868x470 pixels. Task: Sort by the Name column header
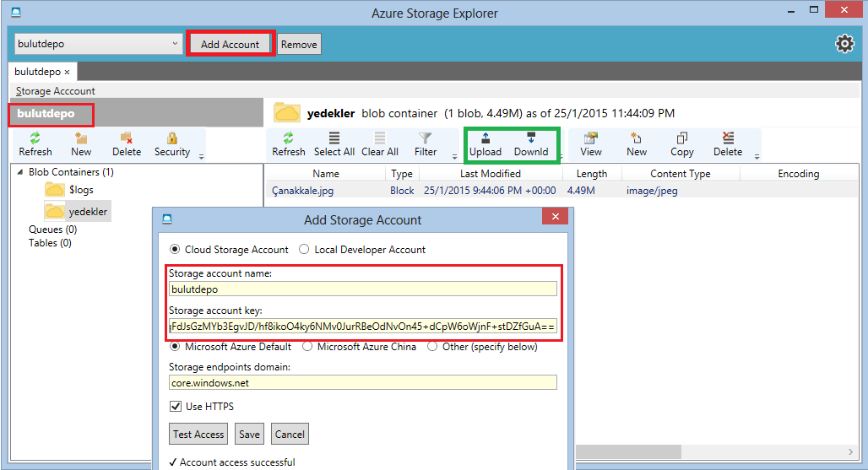coord(326,174)
